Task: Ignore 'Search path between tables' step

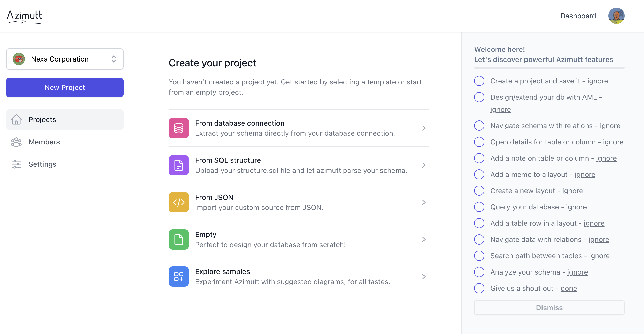Action: (x=599, y=256)
